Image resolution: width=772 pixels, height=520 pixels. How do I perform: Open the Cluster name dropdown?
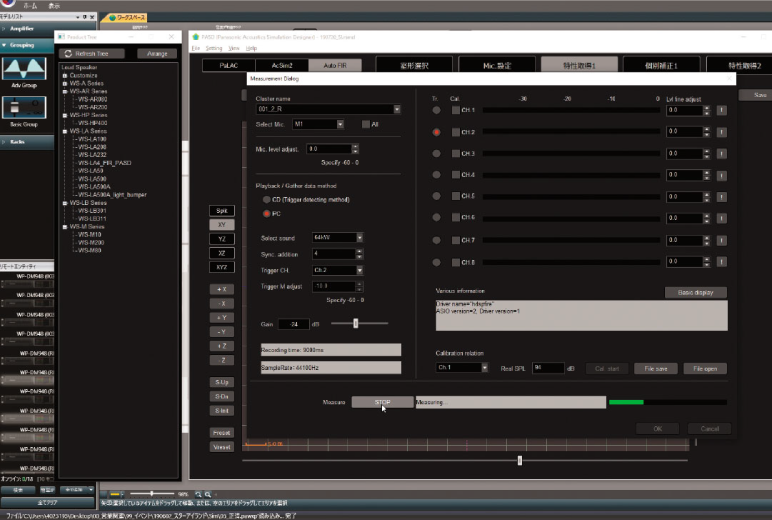tap(396, 109)
